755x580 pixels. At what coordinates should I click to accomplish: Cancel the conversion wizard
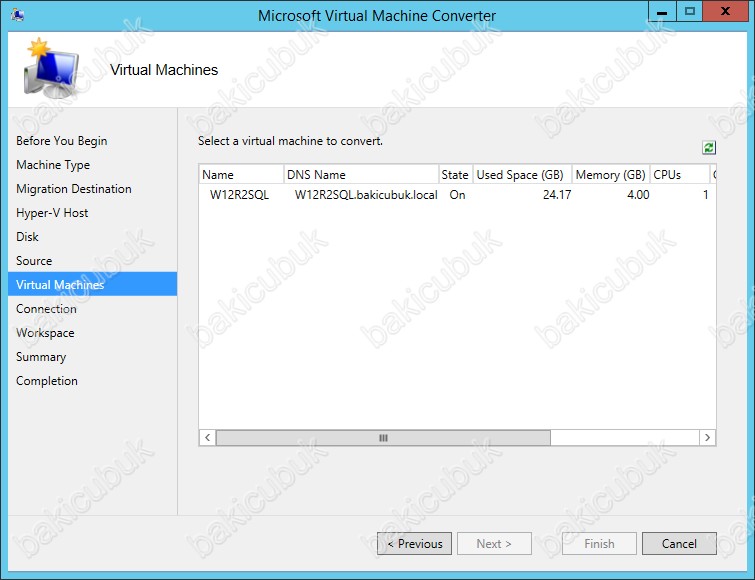(x=678, y=544)
